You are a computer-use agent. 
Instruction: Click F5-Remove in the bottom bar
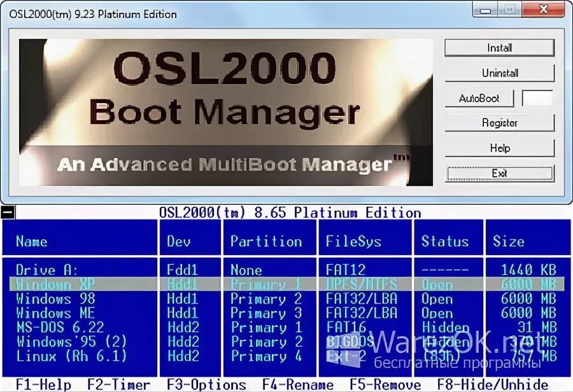385,385
